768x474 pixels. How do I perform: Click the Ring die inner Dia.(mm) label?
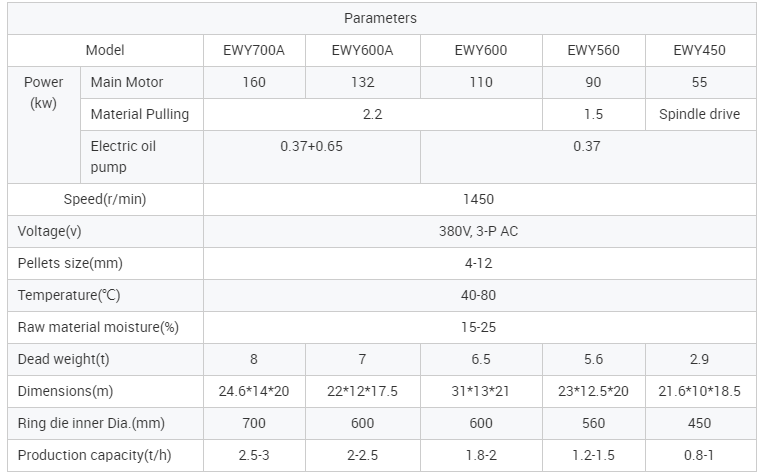pos(89,423)
